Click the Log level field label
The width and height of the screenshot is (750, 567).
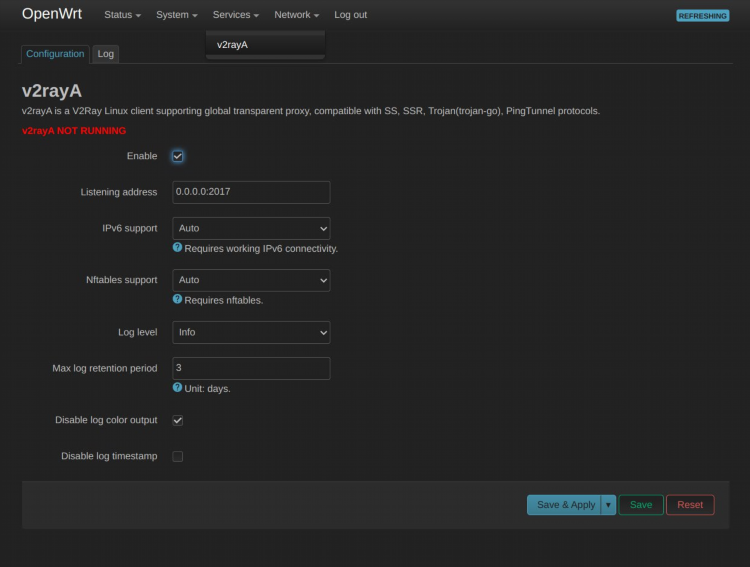(138, 332)
